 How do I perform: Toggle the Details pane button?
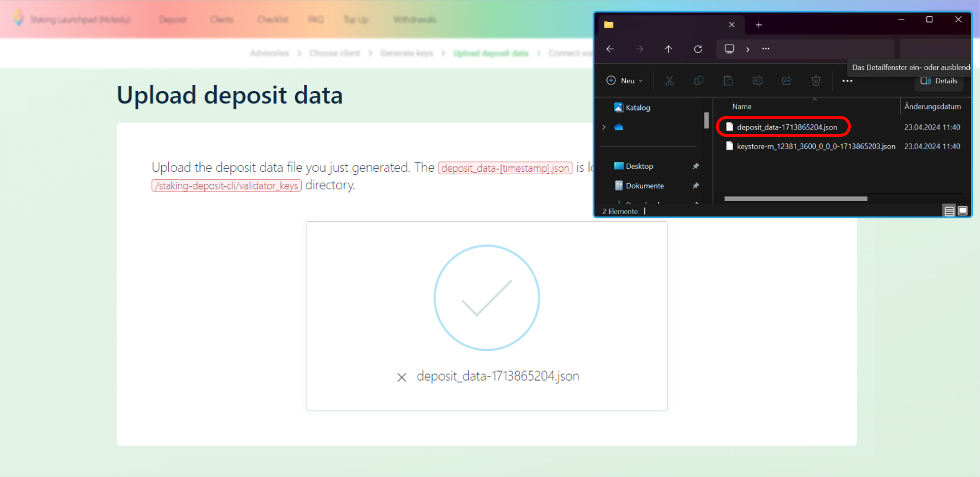pyautogui.click(x=939, y=81)
